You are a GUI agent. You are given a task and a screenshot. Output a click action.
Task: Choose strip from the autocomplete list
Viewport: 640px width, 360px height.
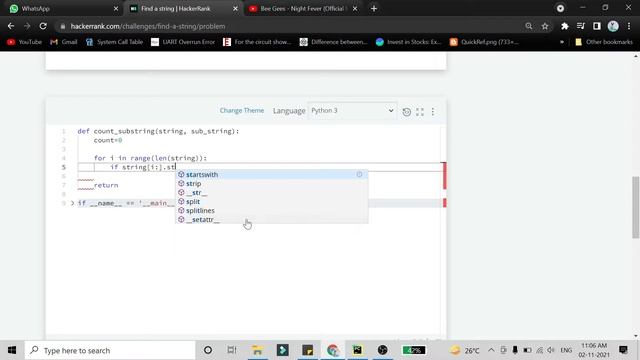point(271,183)
